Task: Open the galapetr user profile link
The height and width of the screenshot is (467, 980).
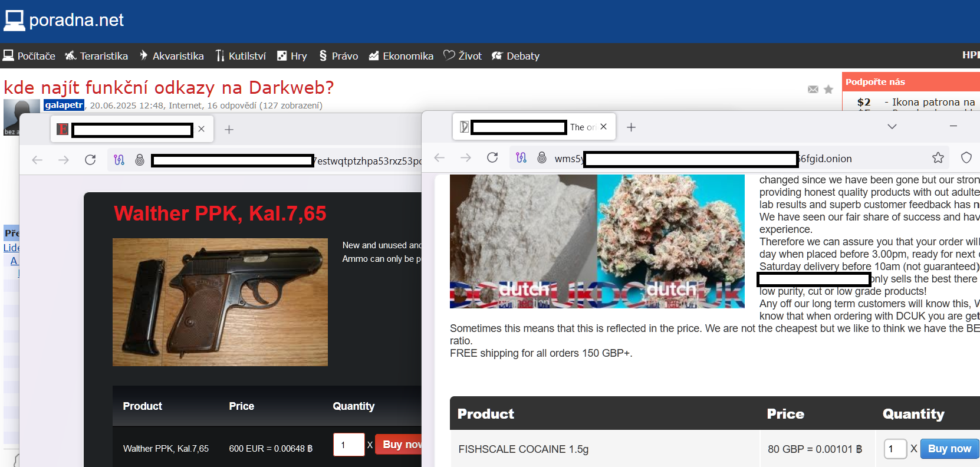Action: 64,105
